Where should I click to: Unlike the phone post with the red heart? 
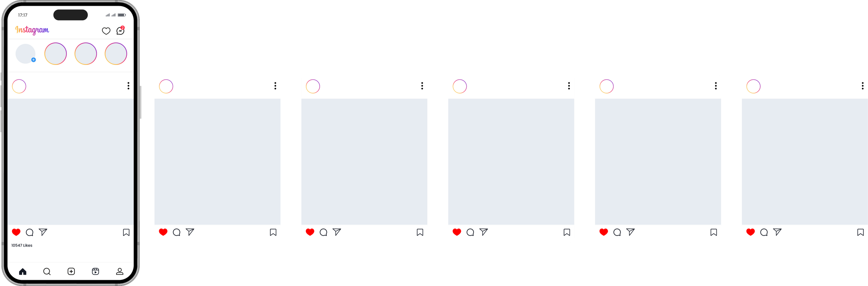[16, 232]
